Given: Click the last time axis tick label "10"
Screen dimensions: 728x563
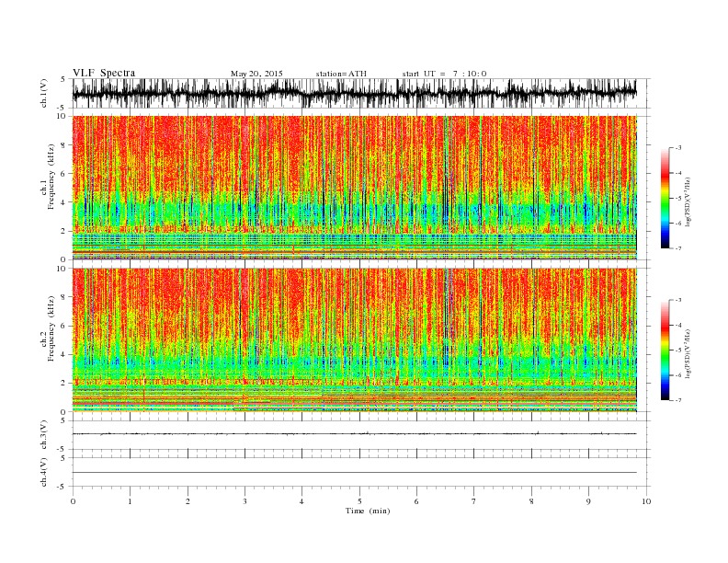Looking at the screenshot, I should pos(646,501).
